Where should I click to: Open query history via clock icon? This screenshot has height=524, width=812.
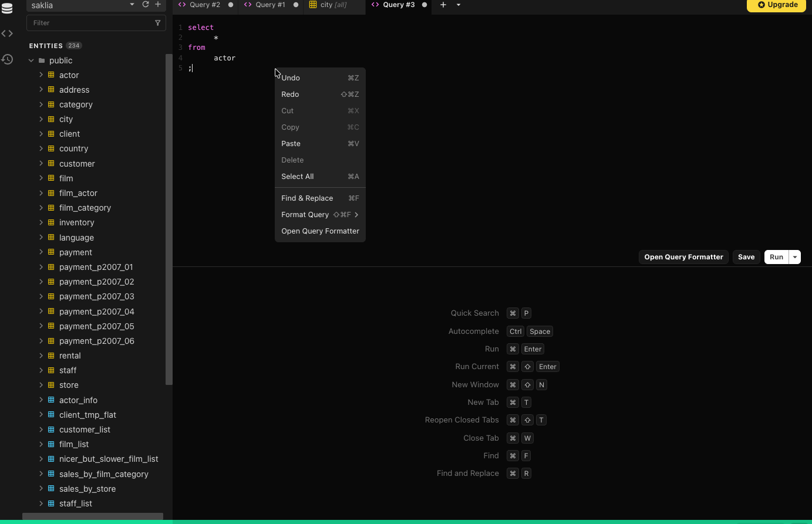[7, 59]
